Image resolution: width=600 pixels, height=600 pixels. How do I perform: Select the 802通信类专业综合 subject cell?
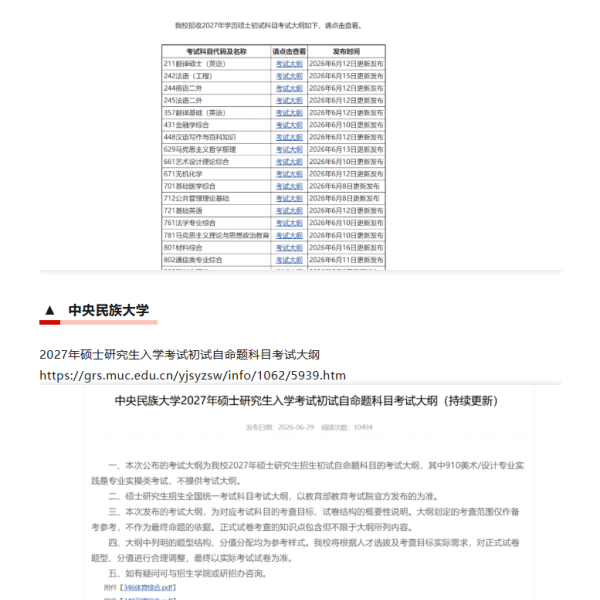click(x=216, y=260)
